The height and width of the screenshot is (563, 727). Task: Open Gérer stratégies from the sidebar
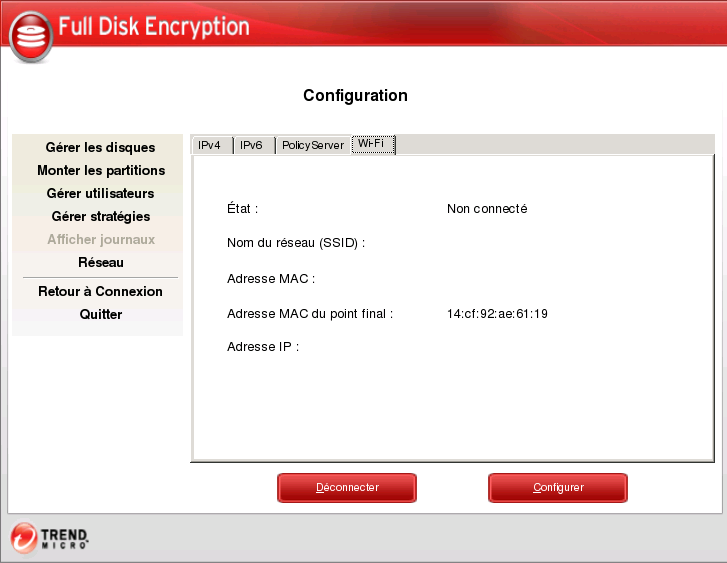101,217
